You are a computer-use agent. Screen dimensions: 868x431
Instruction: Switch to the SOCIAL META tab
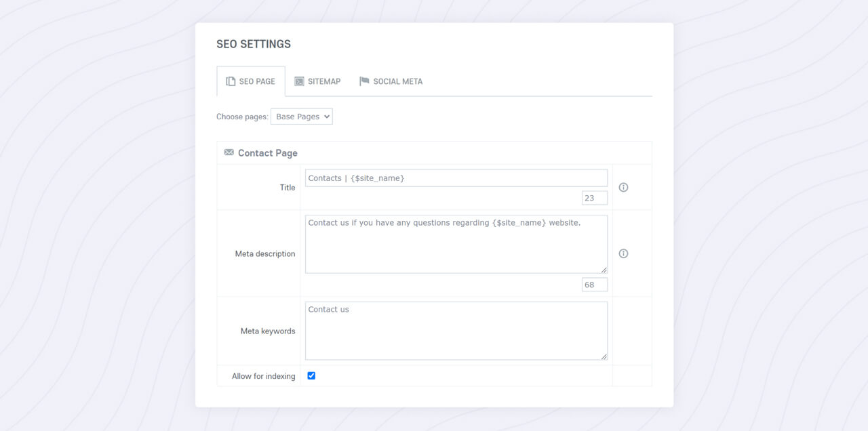click(397, 81)
